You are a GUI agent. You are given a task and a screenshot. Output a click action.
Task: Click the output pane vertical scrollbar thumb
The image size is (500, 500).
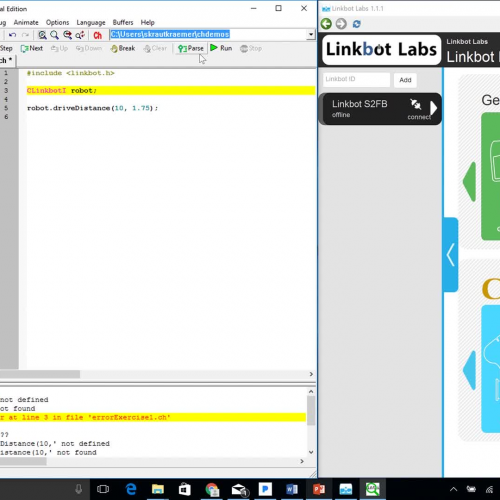pyautogui.click(x=311, y=411)
